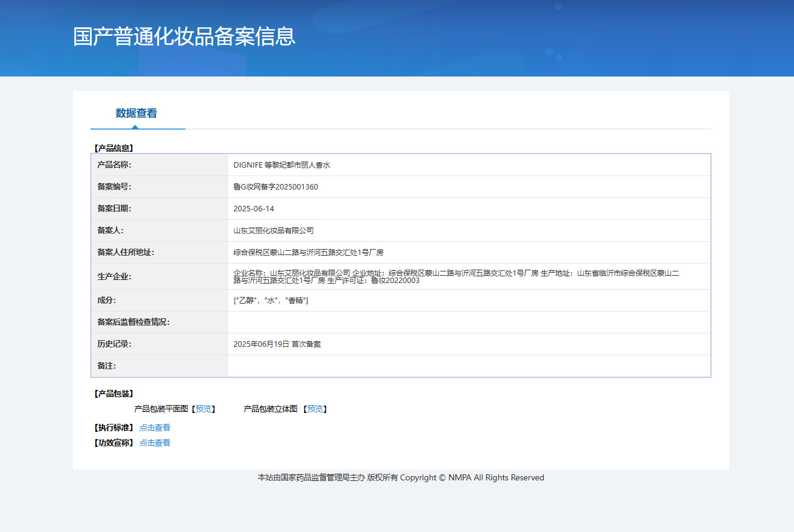The image size is (794, 532).
Task: Click the 备案人: row label
Action: coord(111,231)
